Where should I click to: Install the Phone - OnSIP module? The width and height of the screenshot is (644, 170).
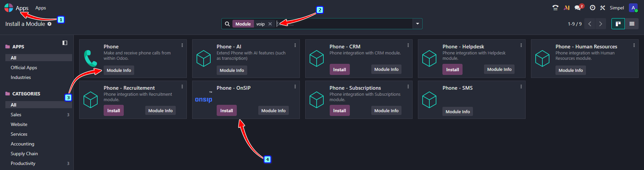coord(227,111)
